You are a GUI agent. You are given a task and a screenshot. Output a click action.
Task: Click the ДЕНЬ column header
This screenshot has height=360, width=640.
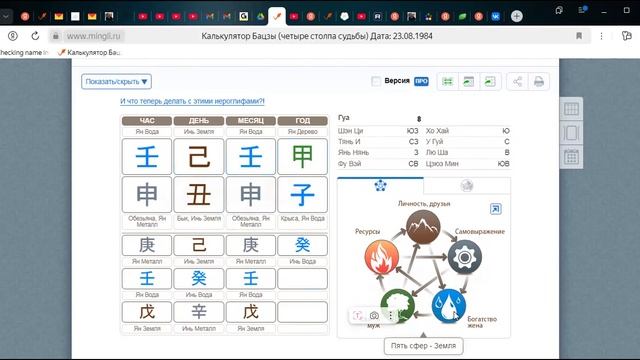(x=199, y=121)
